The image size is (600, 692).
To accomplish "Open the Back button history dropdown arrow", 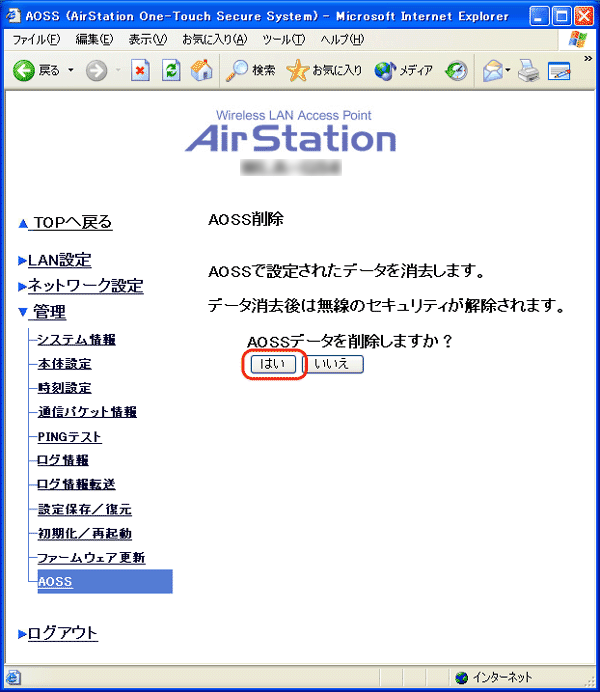I will tap(71, 70).
